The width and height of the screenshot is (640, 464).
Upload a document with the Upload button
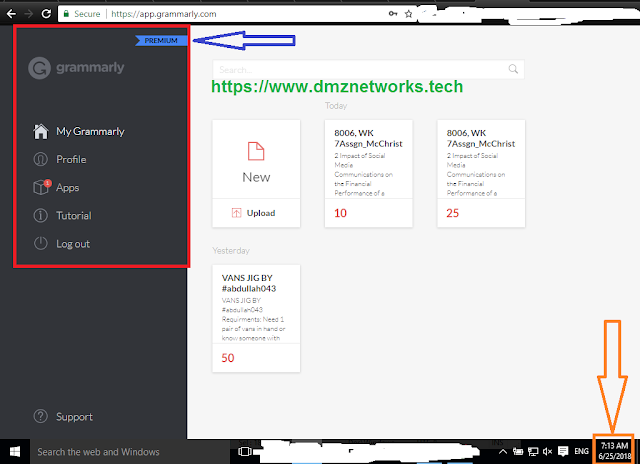click(256, 213)
